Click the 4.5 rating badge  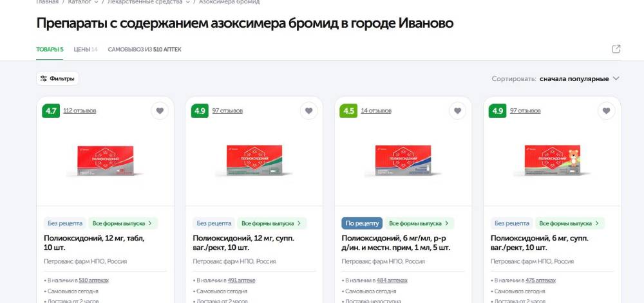pyautogui.click(x=348, y=111)
